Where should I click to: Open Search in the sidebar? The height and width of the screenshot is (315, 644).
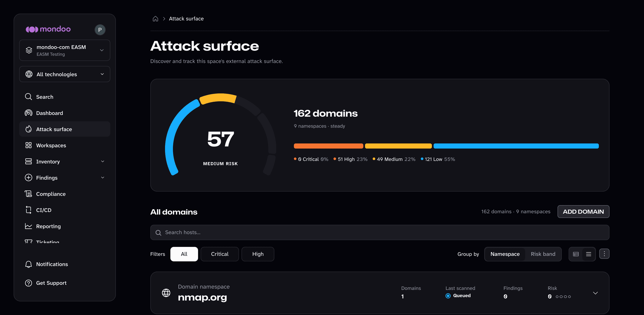pyautogui.click(x=65, y=97)
